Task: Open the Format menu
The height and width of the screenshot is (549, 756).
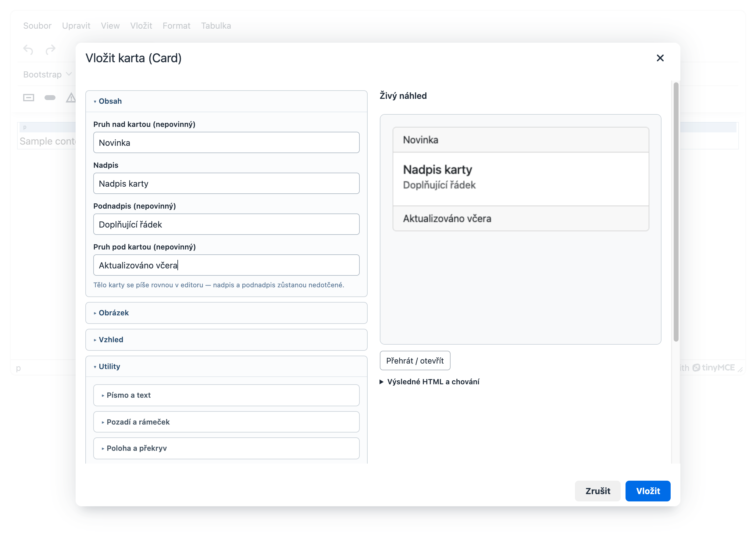Action: click(x=176, y=26)
